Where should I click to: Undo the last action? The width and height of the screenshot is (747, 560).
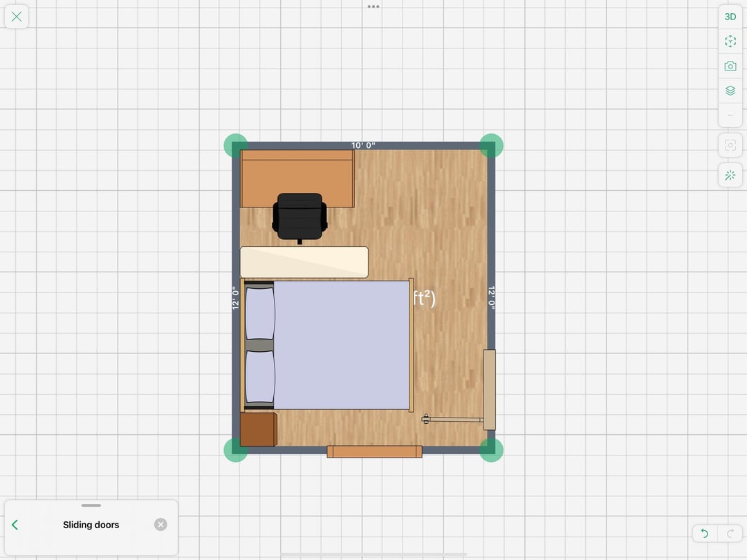704,533
